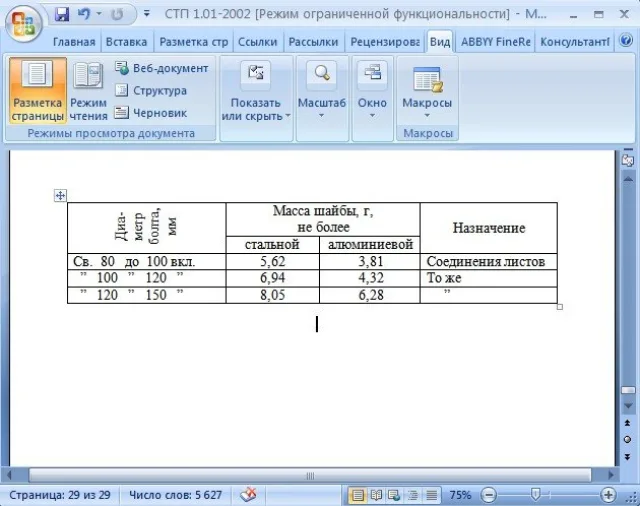Image resolution: width=640 pixels, height=506 pixels.
Task: Select Draft view icon in status bar
Action: [431, 495]
